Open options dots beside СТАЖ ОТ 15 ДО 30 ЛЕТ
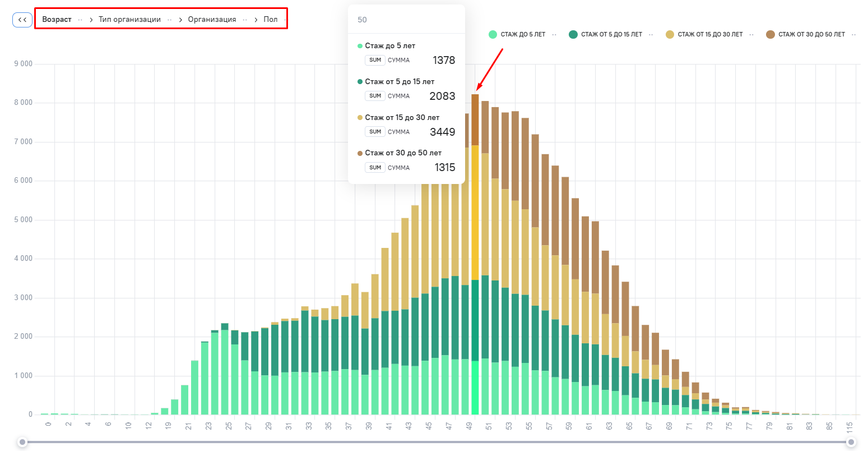Viewport: 868px width, 451px height. (751, 35)
